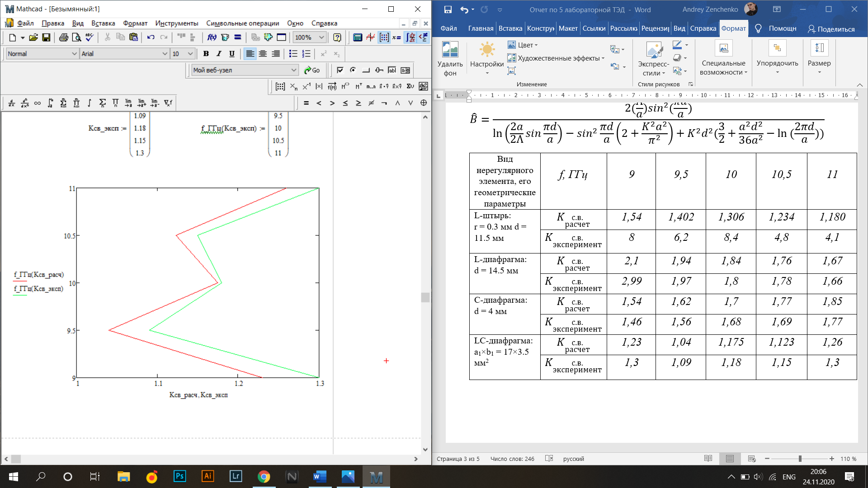
Task: Toggle the Boolean toolbar button in Mathcad
Action: tap(424, 38)
